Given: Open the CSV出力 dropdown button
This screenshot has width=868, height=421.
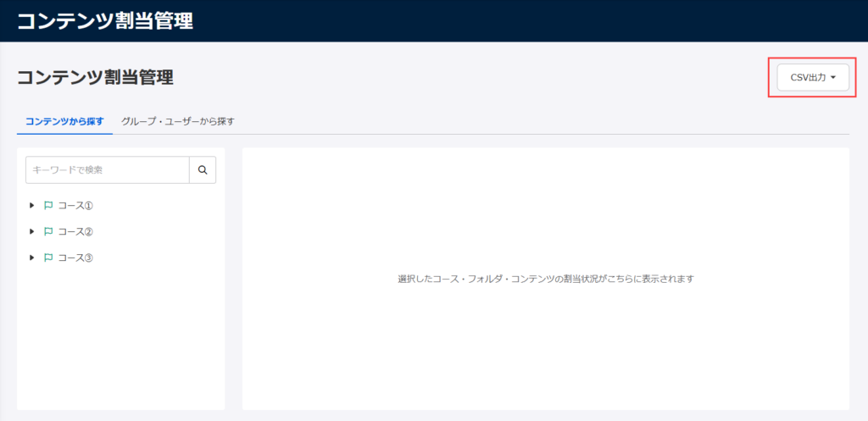Looking at the screenshot, I should (x=813, y=78).
